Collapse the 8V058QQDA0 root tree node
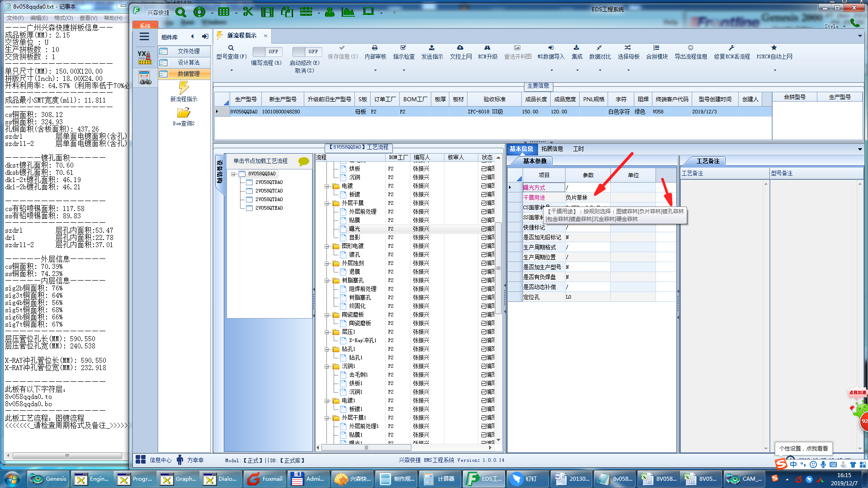868x488 pixels. click(x=233, y=174)
